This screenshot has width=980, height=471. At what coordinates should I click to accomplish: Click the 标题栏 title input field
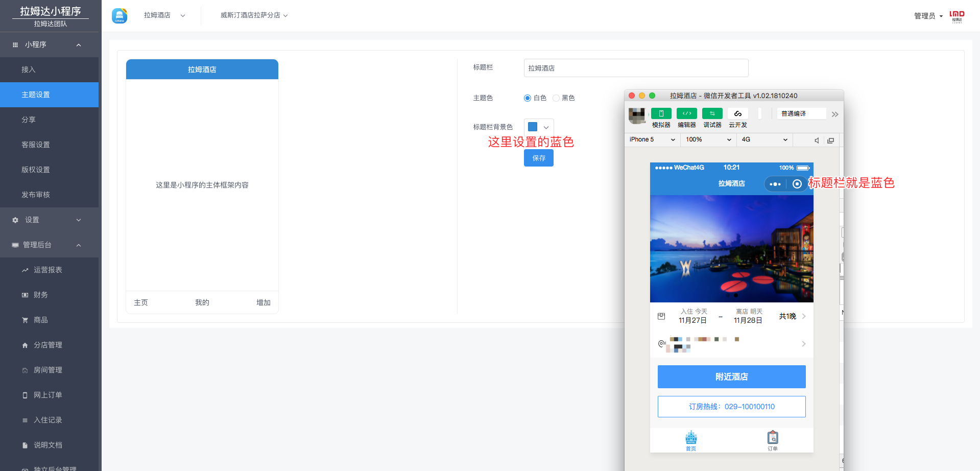coord(636,68)
